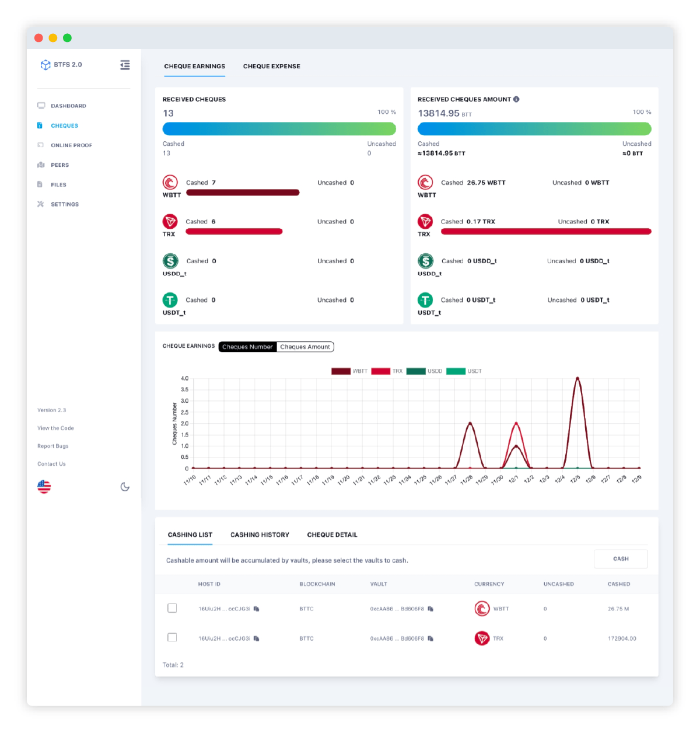Toggle dark mode moon icon
Viewport: 700px width, 733px height.
click(125, 487)
